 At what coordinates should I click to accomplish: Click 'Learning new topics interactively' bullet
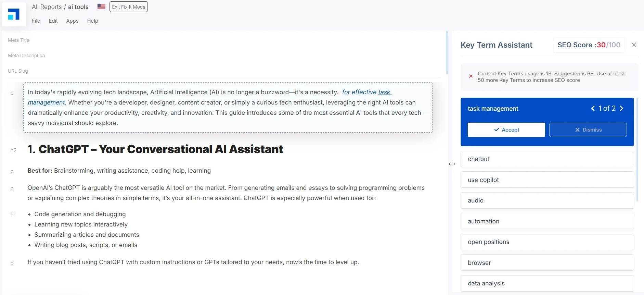[81, 224]
